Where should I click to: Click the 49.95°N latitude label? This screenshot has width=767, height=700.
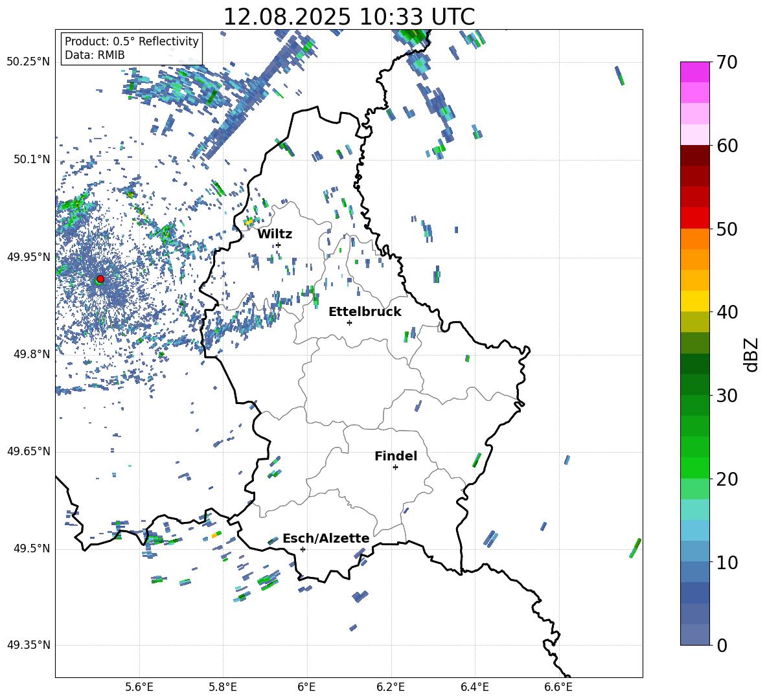coord(29,256)
